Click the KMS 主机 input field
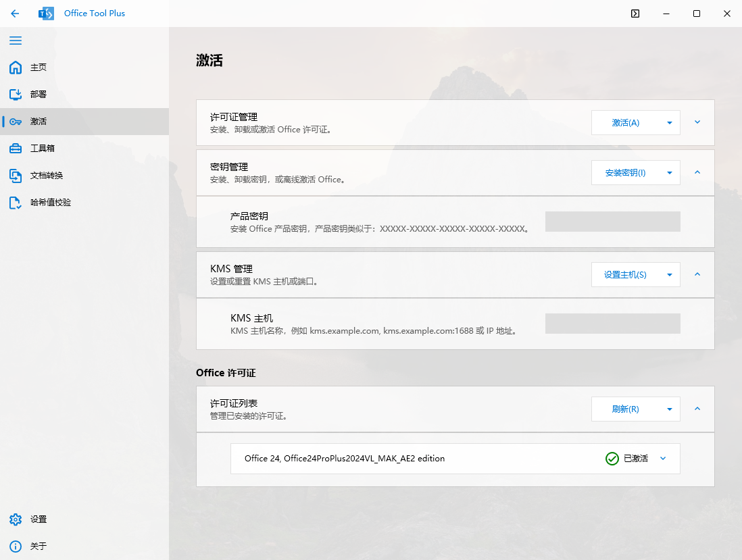Viewport: 742px width, 560px height. click(x=612, y=324)
